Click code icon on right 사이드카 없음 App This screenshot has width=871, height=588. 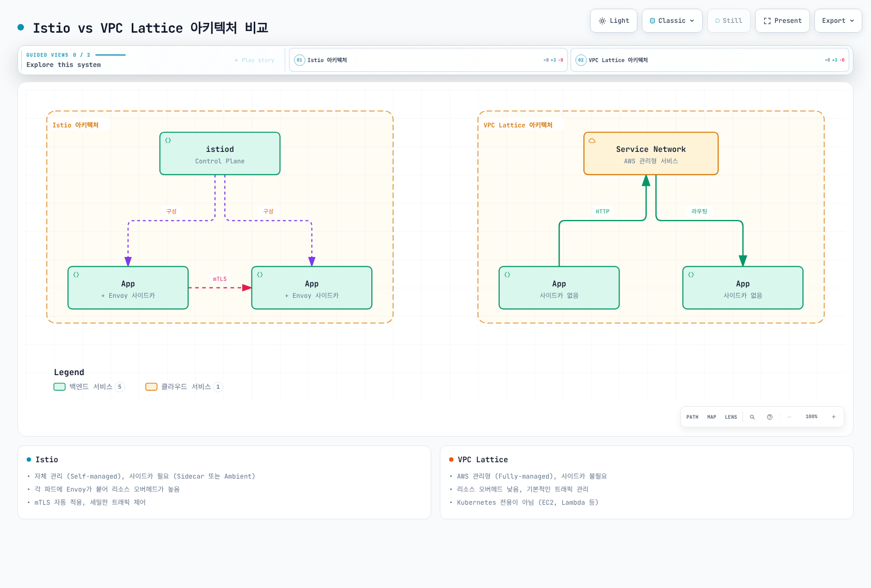pos(691,275)
